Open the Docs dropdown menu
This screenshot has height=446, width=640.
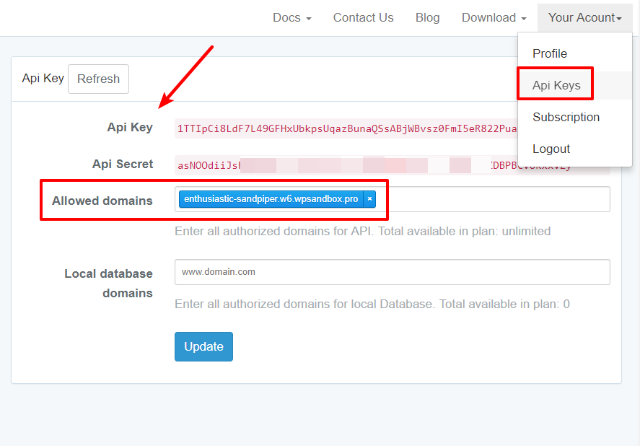click(292, 18)
